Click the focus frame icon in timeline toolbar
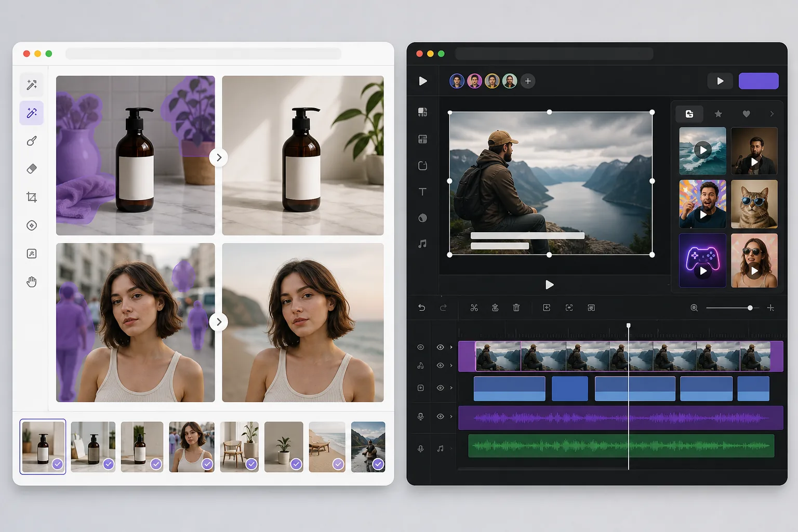Viewport: 798px width, 532px height. pos(569,308)
